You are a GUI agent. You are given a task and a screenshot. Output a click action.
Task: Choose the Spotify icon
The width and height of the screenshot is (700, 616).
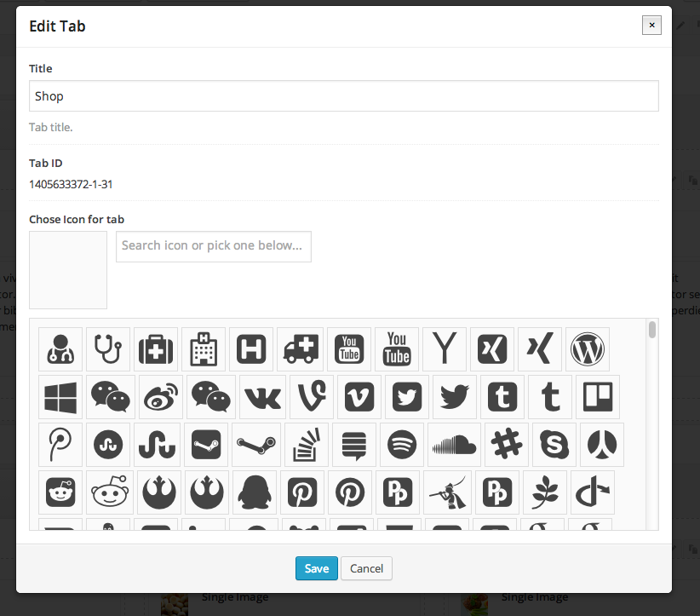click(x=401, y=444)
